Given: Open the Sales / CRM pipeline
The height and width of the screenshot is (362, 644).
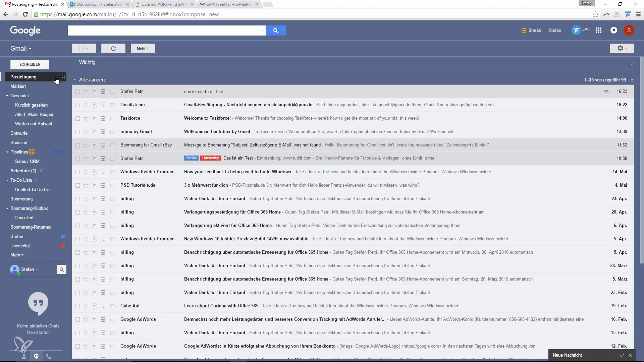Looking at the screenshot, I should (x=27, y=162).
